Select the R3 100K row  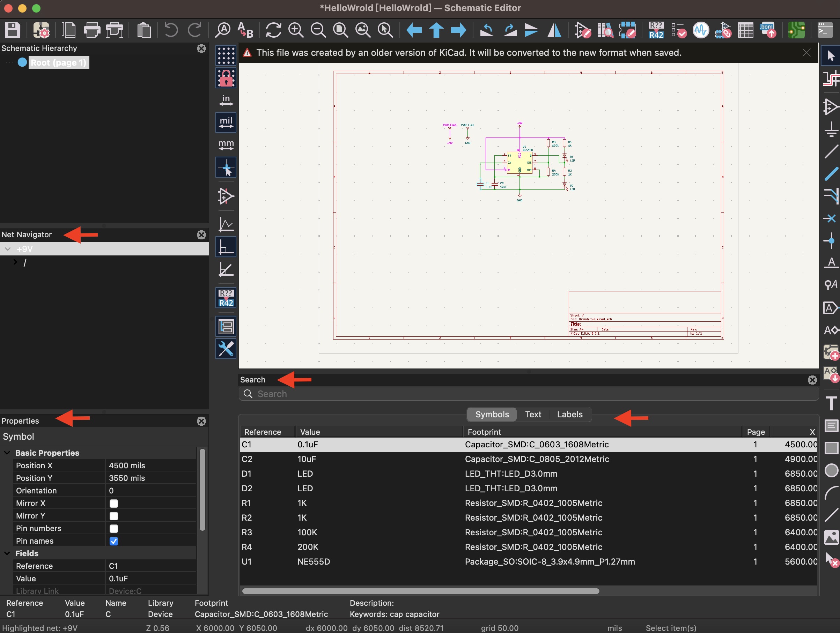[x=528, y=533]
